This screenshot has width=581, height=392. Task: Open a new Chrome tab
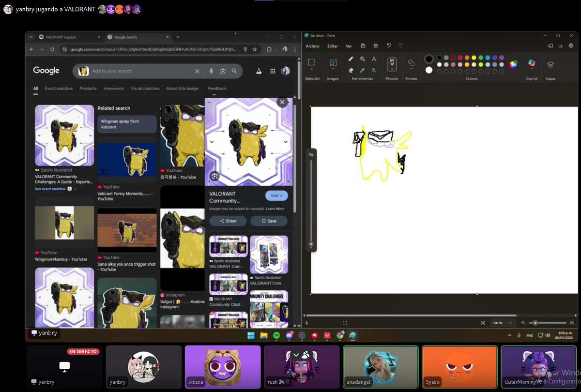pos(178,37)
